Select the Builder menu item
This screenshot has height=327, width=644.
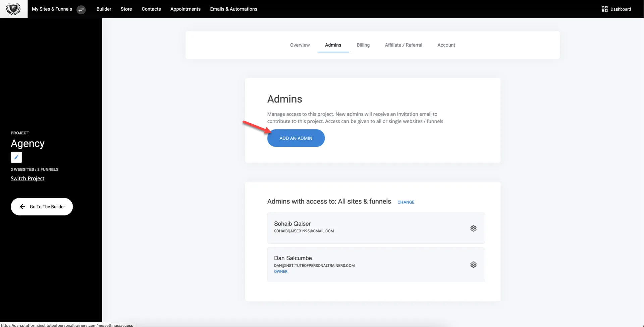pyautogui.click(x=103, y=9)
